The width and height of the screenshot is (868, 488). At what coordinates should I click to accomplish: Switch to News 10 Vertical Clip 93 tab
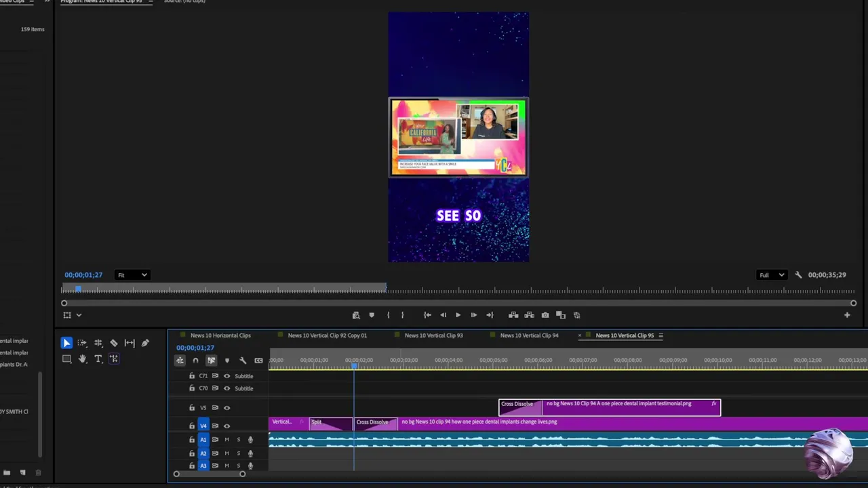(x=433, y=335)
